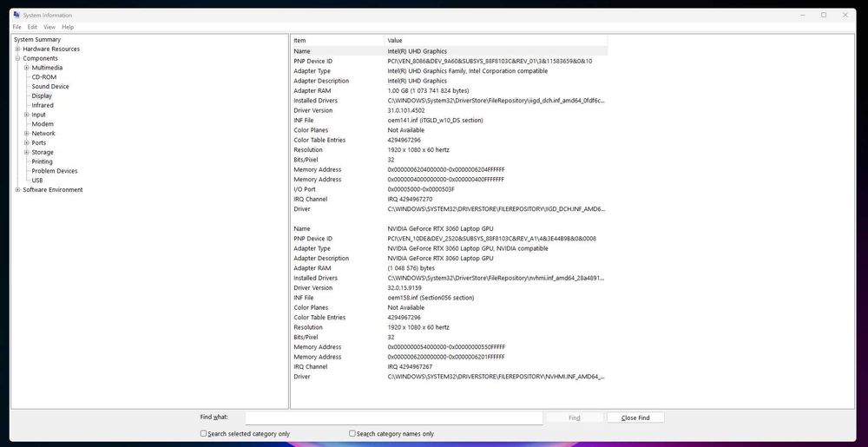Expand the Network node
This screenshot has width=868, height=447.
pyautogui.click(x=27, y=134)
